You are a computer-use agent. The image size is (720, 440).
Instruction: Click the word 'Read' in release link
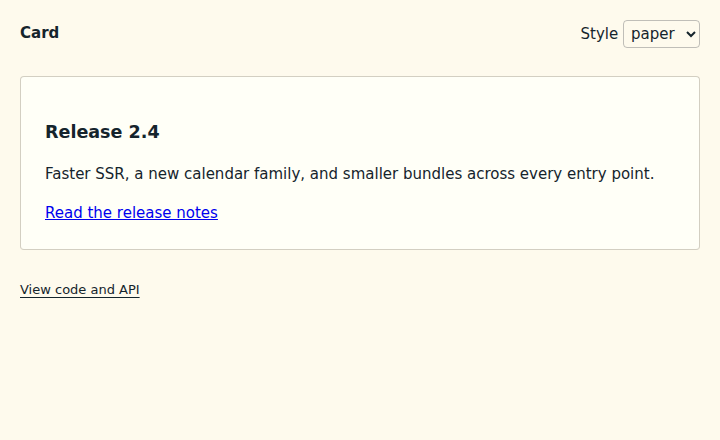(63, 213)
